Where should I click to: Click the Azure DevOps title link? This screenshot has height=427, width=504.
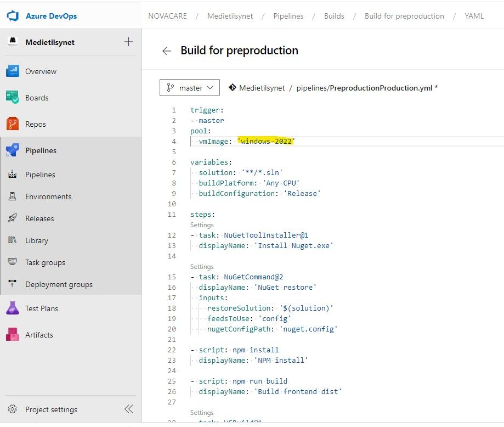pyautogui.click(x=52, y=16)
